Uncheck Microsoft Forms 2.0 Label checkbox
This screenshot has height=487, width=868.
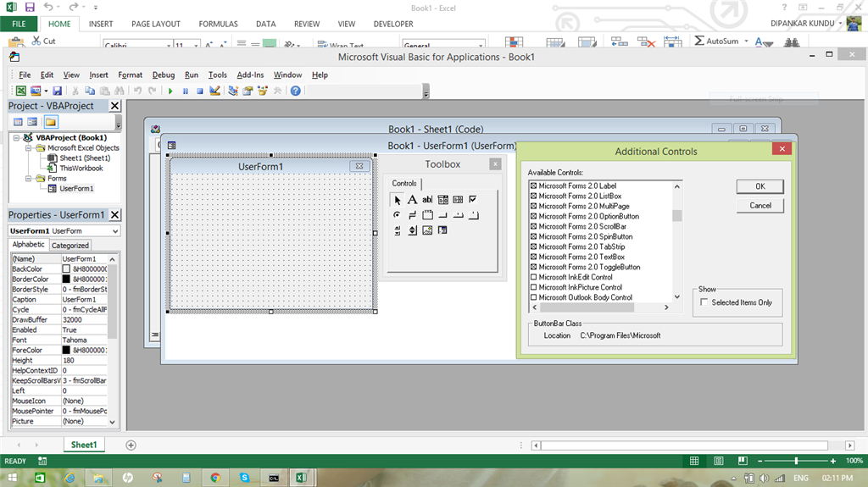[x=534, y=186]
